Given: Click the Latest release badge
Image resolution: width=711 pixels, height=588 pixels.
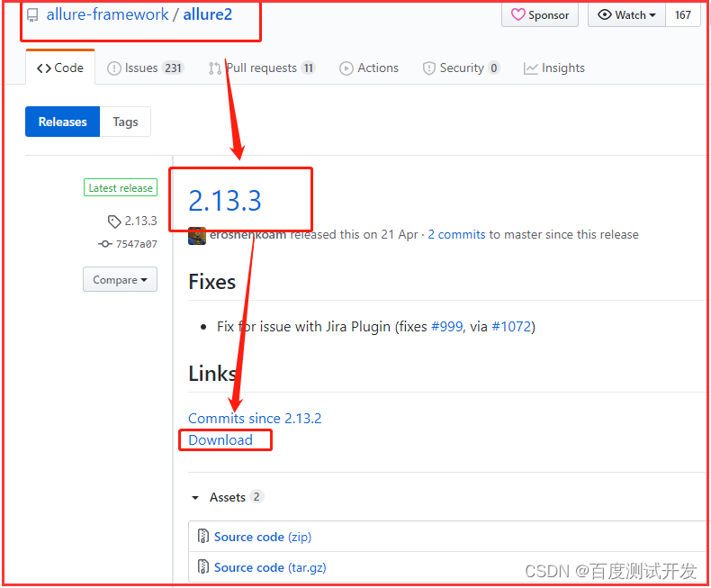Looking at the screenshot, I should tap(121, 188).
